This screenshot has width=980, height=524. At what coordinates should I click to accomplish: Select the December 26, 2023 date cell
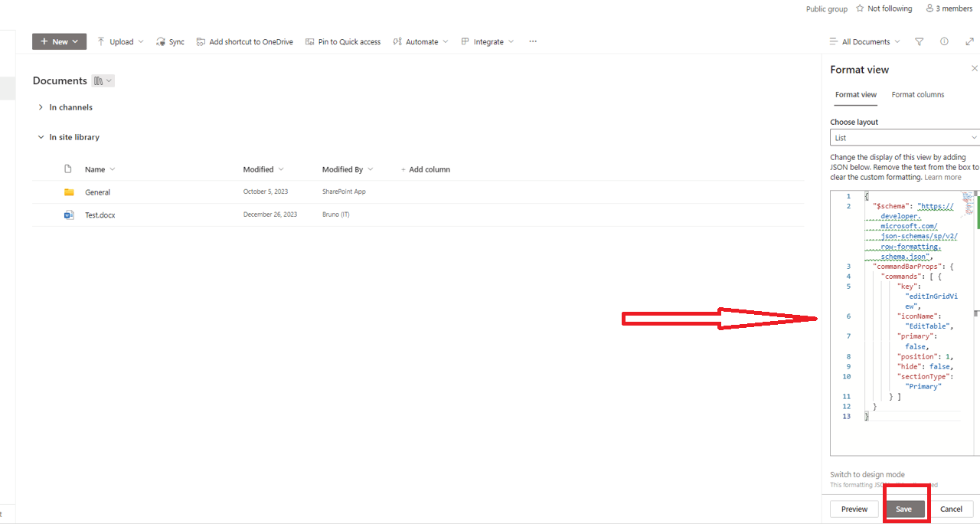pyautogui.click(x=270, y=215)
